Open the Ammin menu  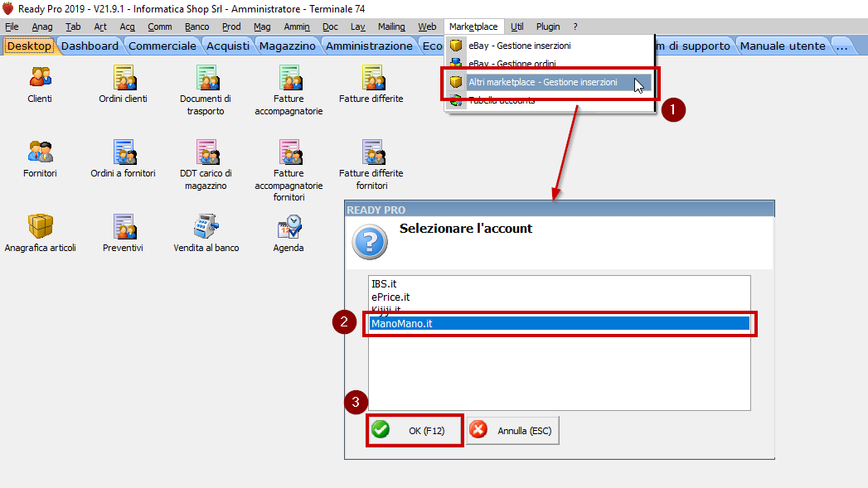click(297, 27)
